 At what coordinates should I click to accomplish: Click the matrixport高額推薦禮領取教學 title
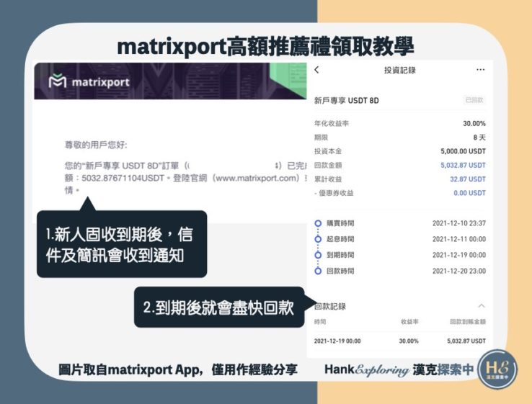click(x=265, y=46)
